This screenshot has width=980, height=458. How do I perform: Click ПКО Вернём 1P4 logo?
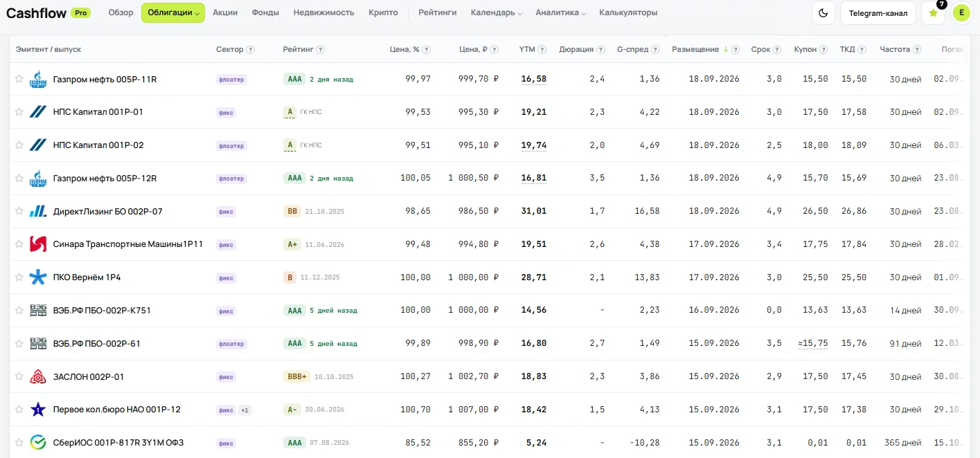pyautogui.click(x=38, y=277)
